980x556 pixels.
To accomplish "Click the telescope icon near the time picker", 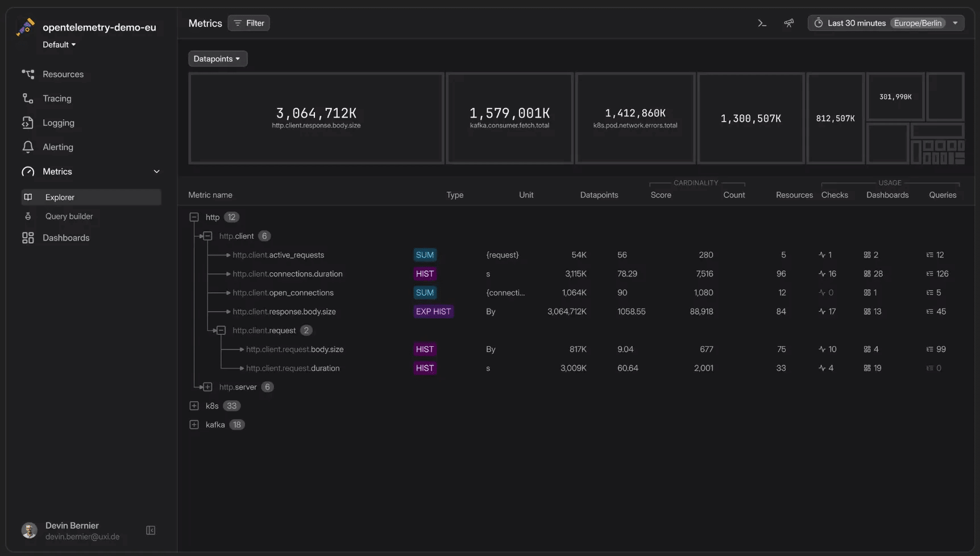I will click(789, 23).
